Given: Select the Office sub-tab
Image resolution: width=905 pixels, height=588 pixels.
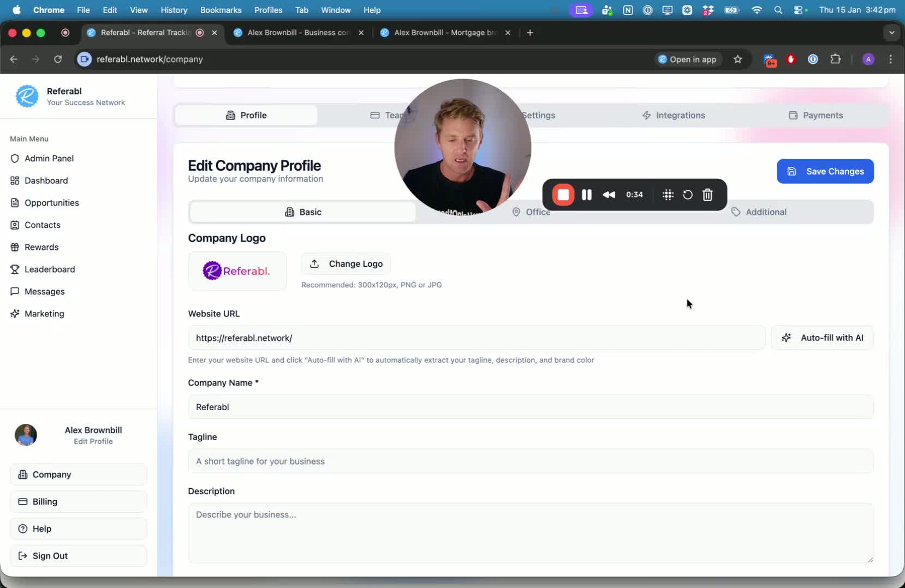Looking at the screenshot, I should pos(532,212).
